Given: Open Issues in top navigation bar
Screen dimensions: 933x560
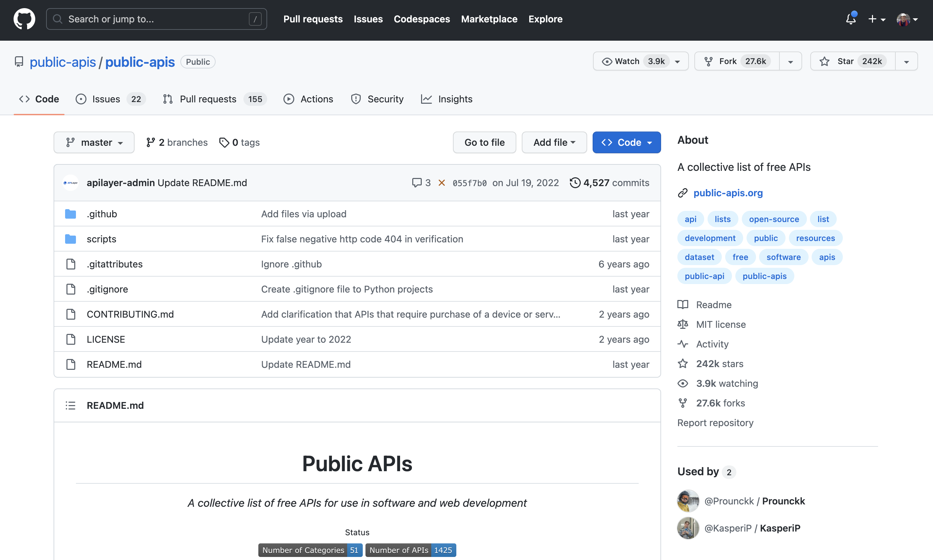Looking at the screenshot, I should (x=368, y=19).
